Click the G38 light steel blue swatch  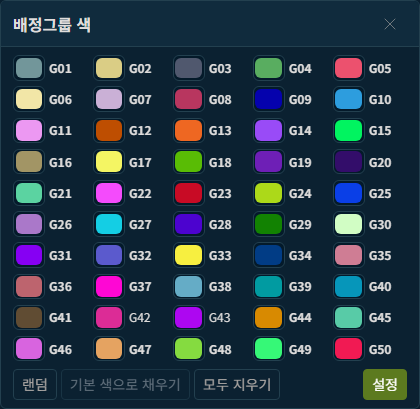pos(189,286)
